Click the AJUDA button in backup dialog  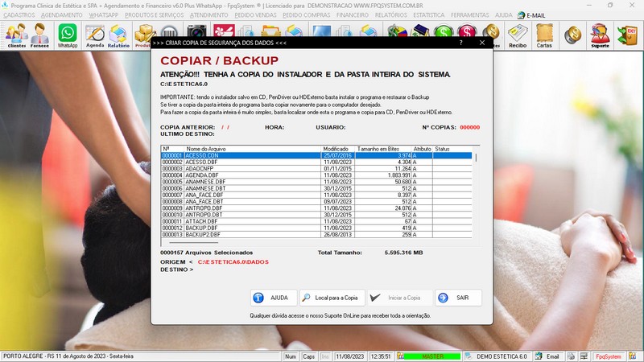coord(274,298)
